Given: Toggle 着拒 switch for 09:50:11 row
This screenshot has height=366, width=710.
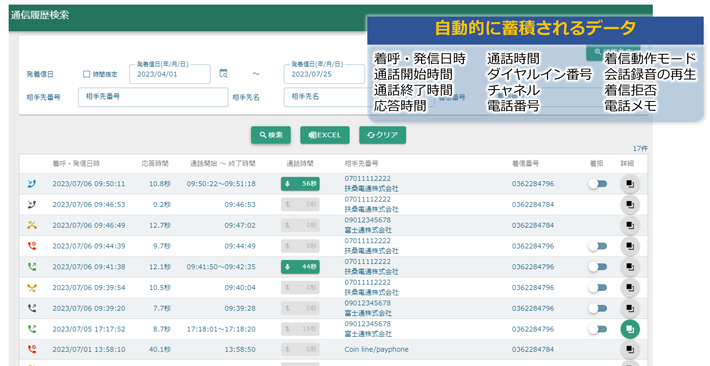Looking at the screenshot, I should (598, 184).
